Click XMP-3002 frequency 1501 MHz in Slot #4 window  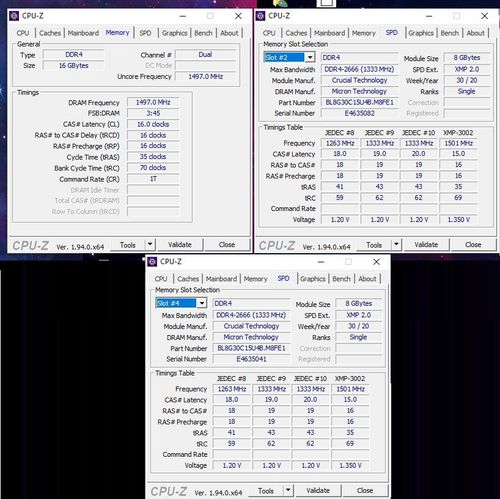pyautogui.click(x=350, y=389)
